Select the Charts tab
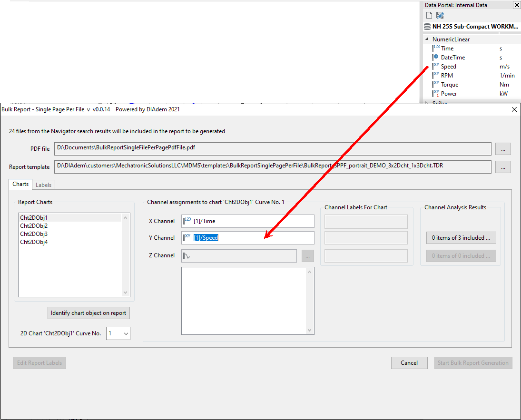The height and width of the screenshot is (420, 521). point(20,184)
